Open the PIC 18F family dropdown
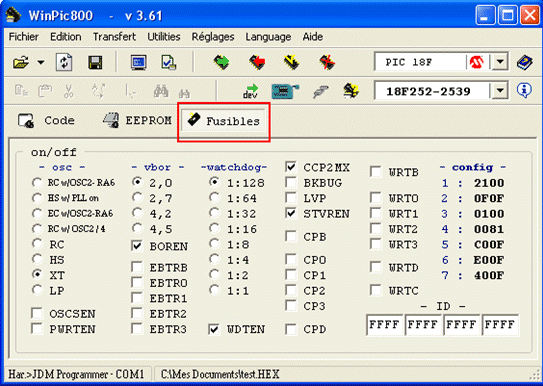543x386 pixels. (x=500, y=62)
